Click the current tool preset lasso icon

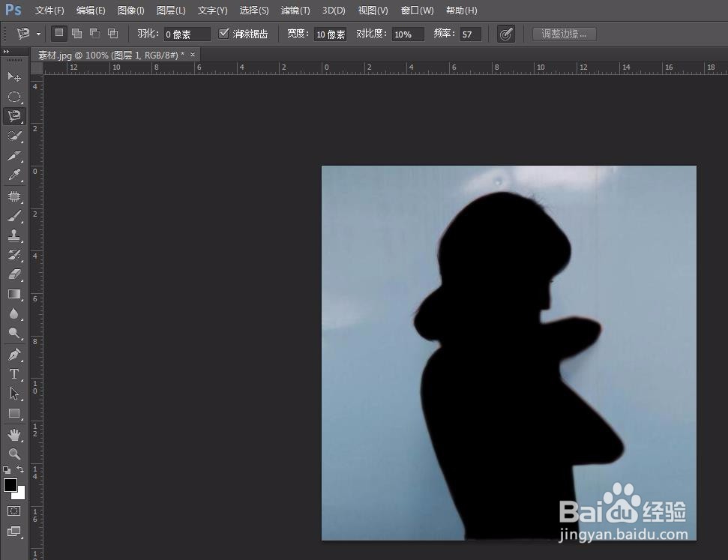pyautogui.click(x=22, y=34)
